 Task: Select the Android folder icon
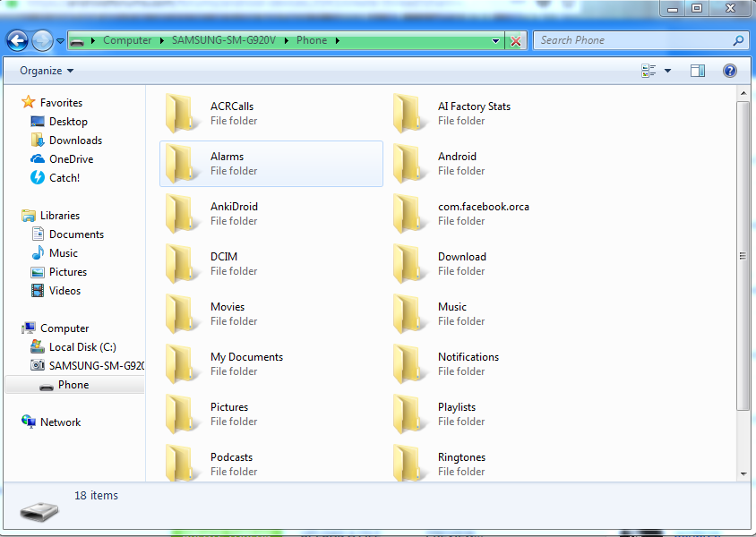pyautogui.click(x=408, y=164)
